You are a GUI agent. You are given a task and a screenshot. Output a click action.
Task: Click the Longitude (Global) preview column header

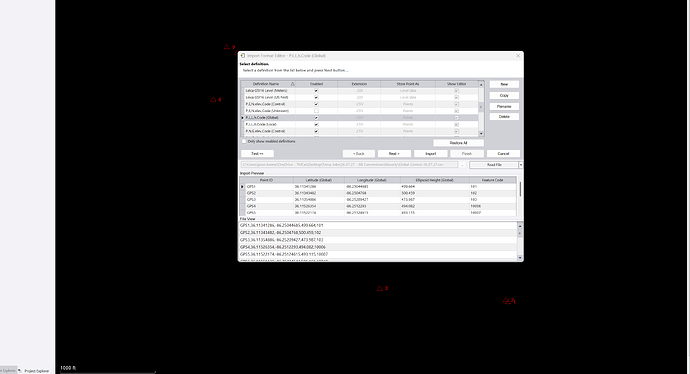[x=372, y=180]
